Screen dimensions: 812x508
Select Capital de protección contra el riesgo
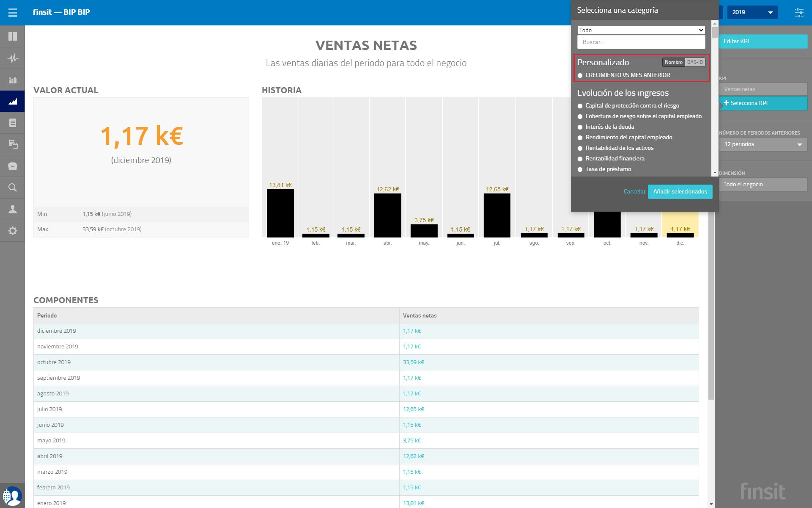pos(580,106)
